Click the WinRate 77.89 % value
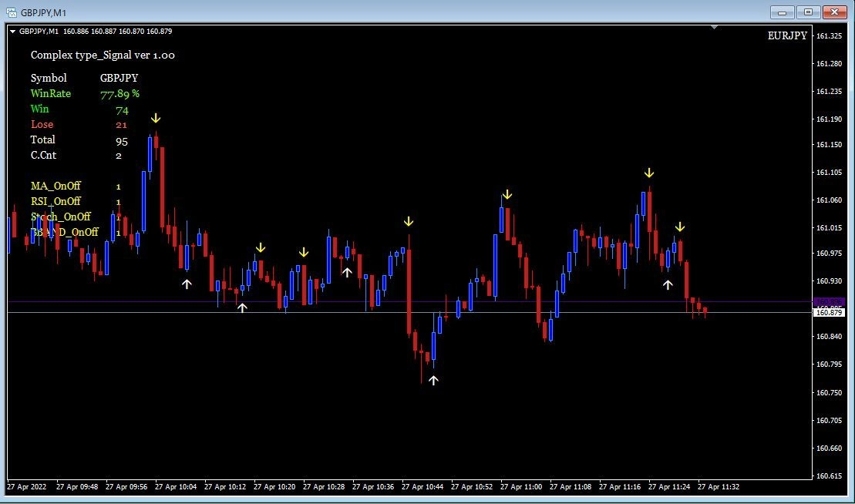The height and width of the screenshot is (504, 855). click(x=120, y=94)
